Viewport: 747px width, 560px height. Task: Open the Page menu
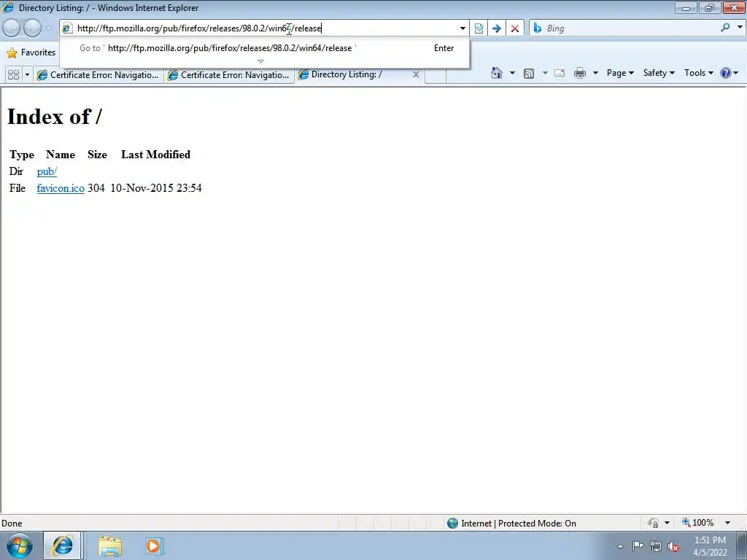pyautogui.click(x=620, y=73)
